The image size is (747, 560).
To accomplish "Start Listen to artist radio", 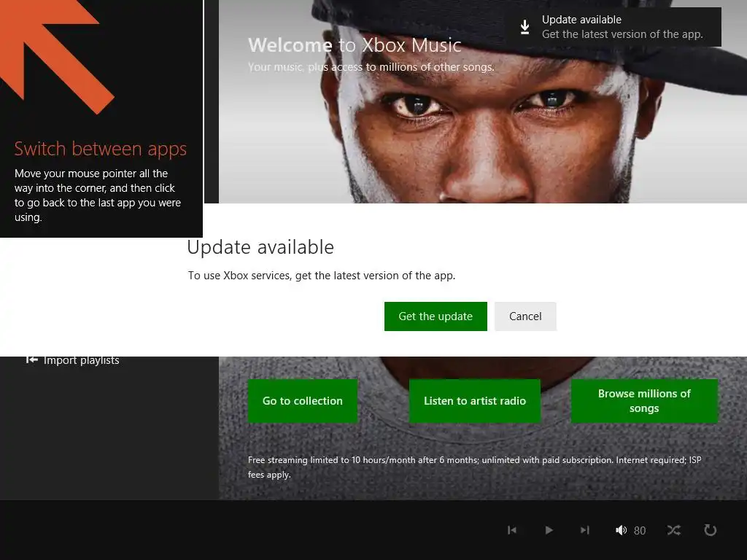I will (474, 401).
